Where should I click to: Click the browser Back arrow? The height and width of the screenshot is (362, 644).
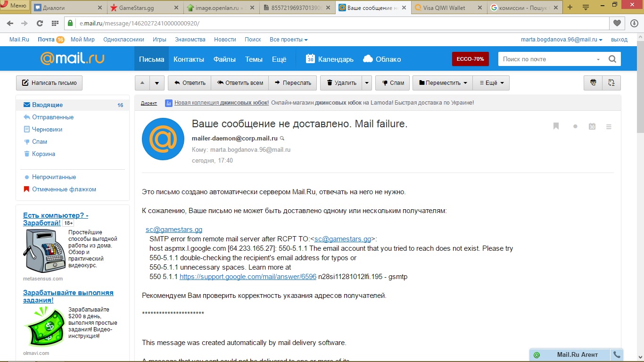point(10,23)
